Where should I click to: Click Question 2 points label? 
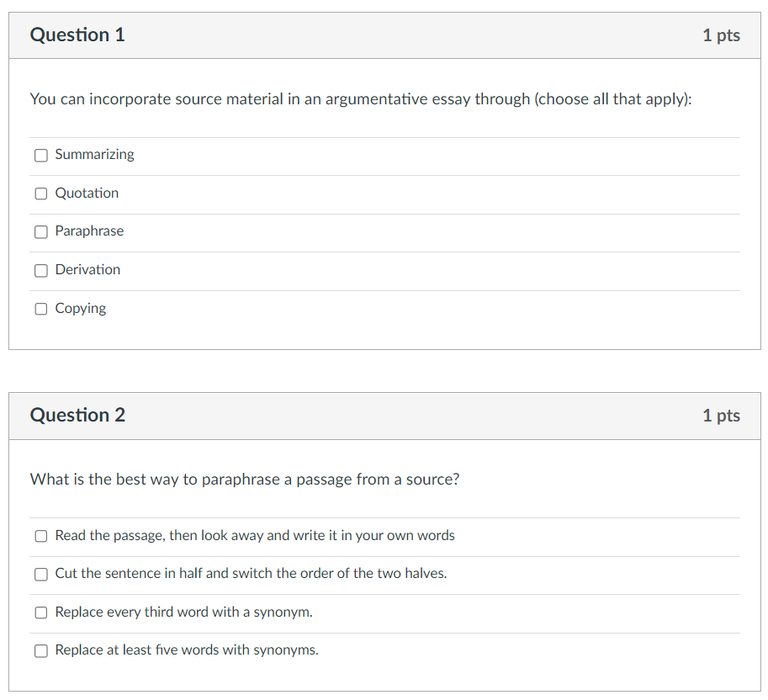[721, 416]
